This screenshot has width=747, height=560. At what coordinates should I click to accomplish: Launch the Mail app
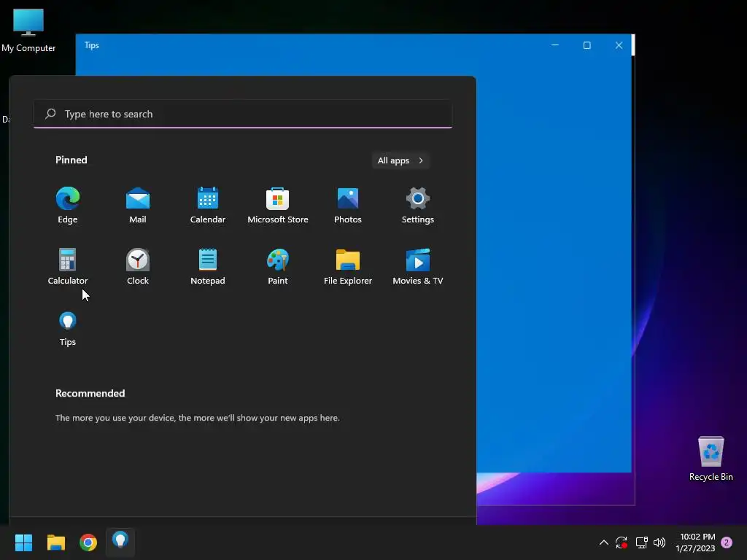click(138, 205)
